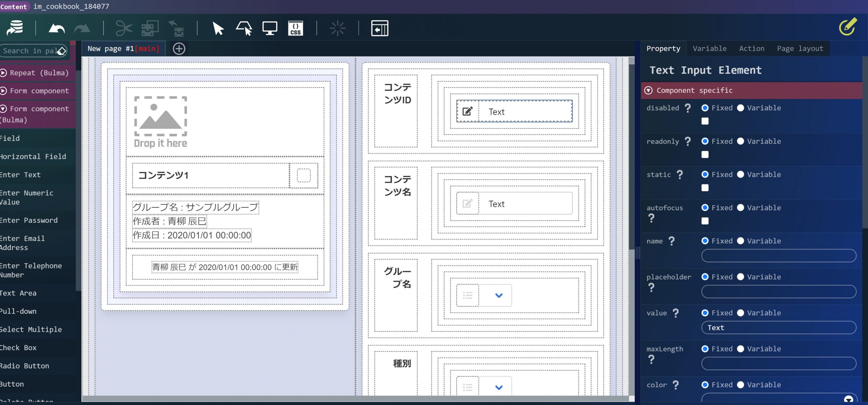
Task: Click the scissors cut icon
Action: click(124, 28)
